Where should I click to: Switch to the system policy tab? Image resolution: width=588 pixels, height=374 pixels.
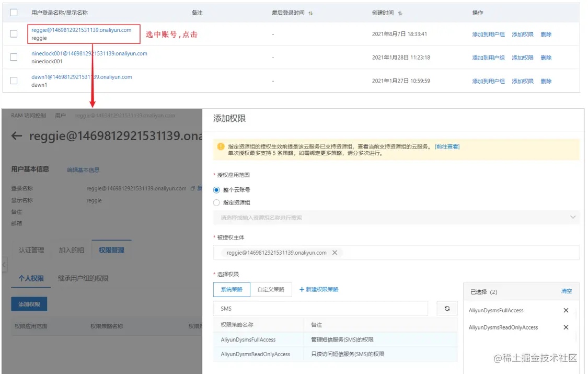click(232, 289)
